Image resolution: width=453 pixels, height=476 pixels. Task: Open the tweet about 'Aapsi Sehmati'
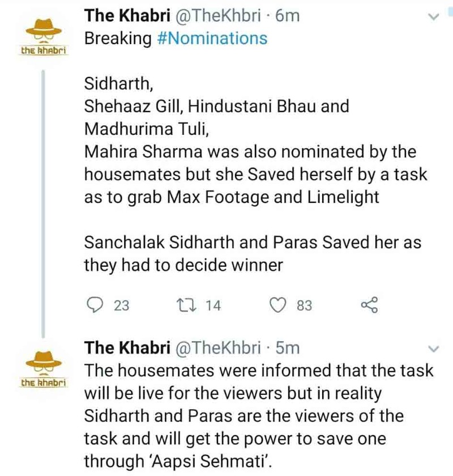click(259, 415)
